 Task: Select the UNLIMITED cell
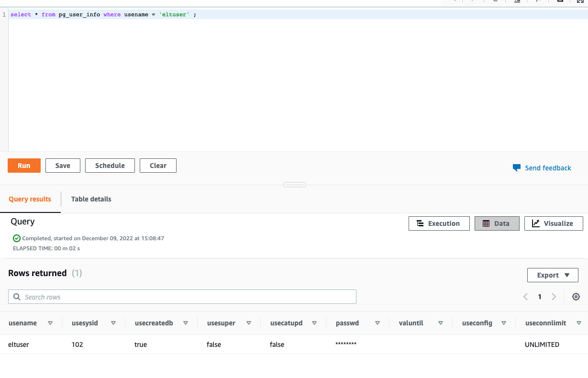(x=542, y=345)
